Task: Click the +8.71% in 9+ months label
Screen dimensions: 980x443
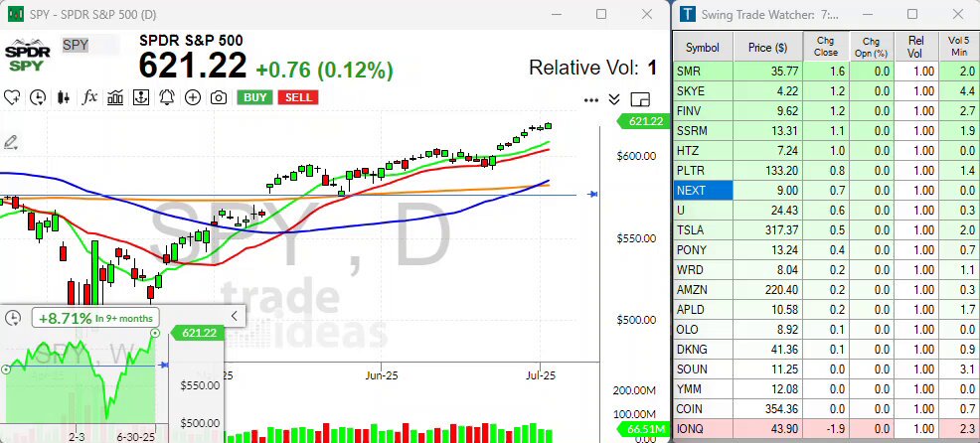Action: point(95,318)
